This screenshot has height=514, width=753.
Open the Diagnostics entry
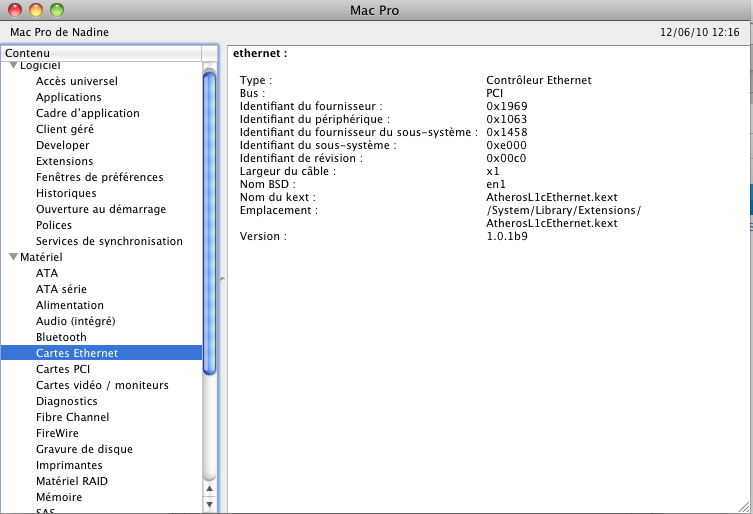point(66,401)
